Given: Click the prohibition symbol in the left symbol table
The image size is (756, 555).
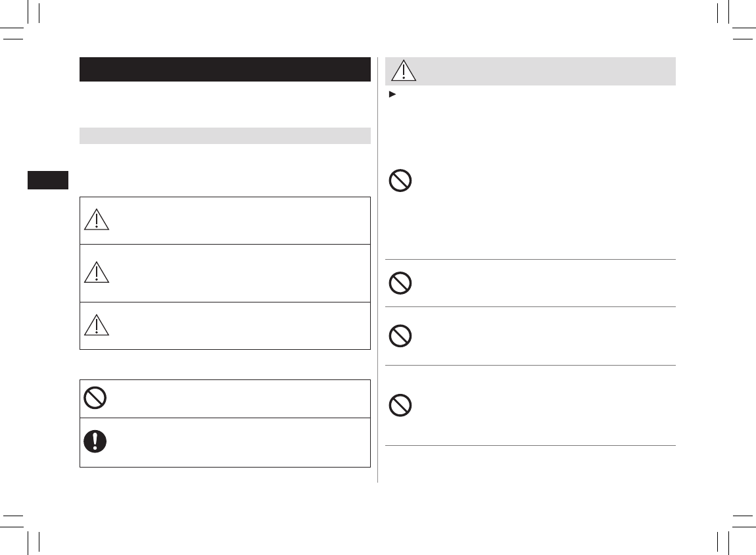Looking at the screenshot, I should tap(95, 398).
